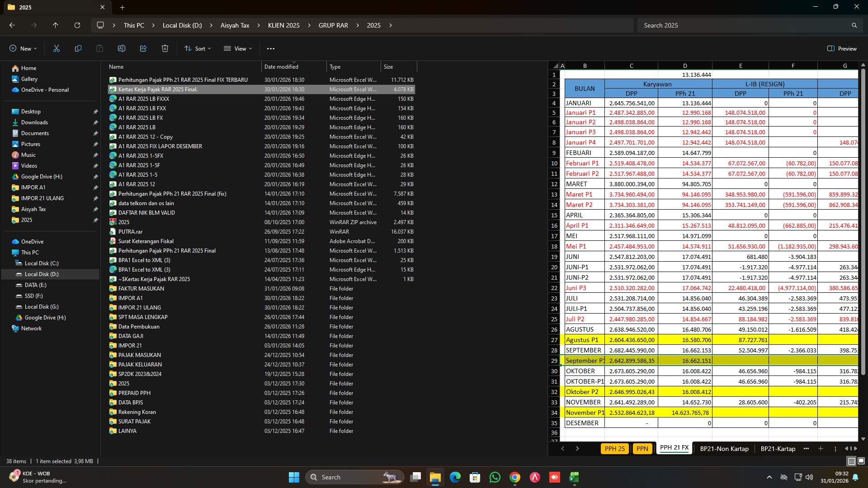Delete the selected file with the trash icon

[165, 48]
